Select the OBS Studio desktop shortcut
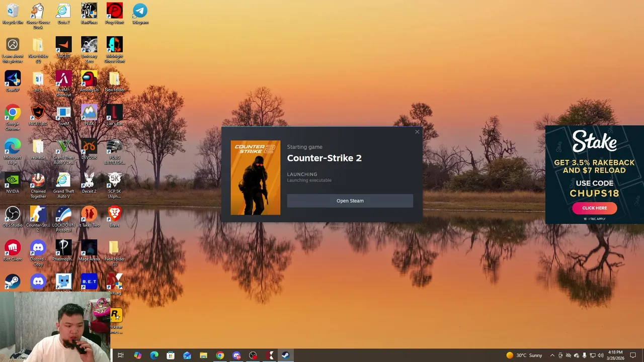This screenshot has width=644, height=362. pyautogui.click(x=13, y=217)
